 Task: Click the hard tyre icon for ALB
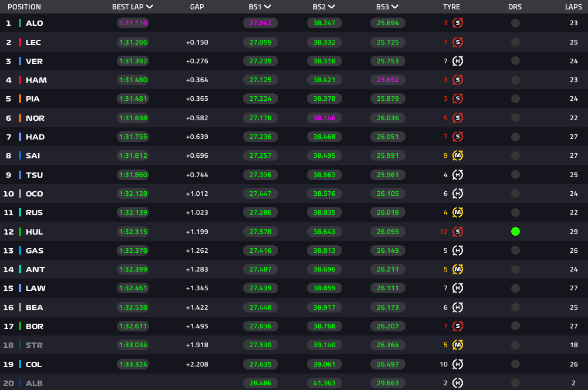458,383
